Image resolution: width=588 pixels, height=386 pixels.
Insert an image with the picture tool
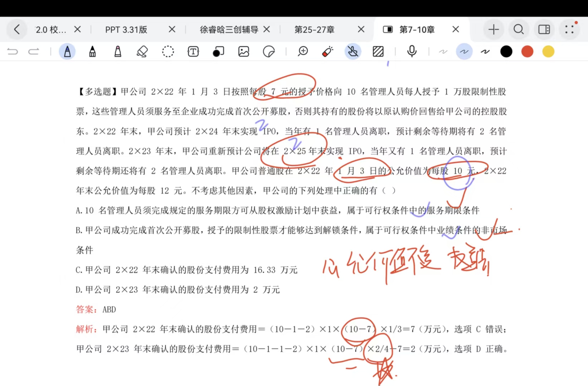[244, 52]
